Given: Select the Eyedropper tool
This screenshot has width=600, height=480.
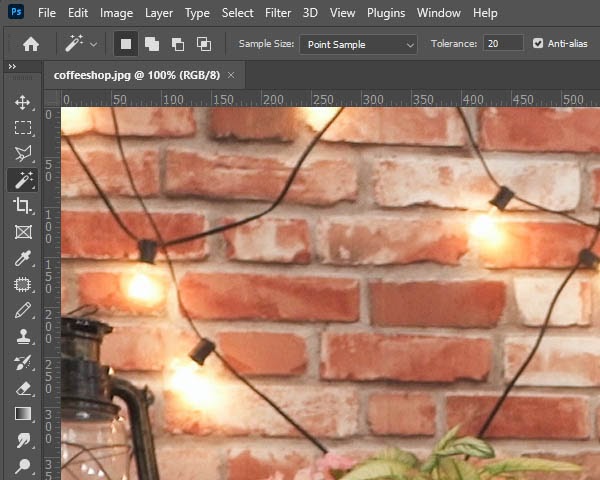Looking at the screenshot, I should [x=22, y=258].
